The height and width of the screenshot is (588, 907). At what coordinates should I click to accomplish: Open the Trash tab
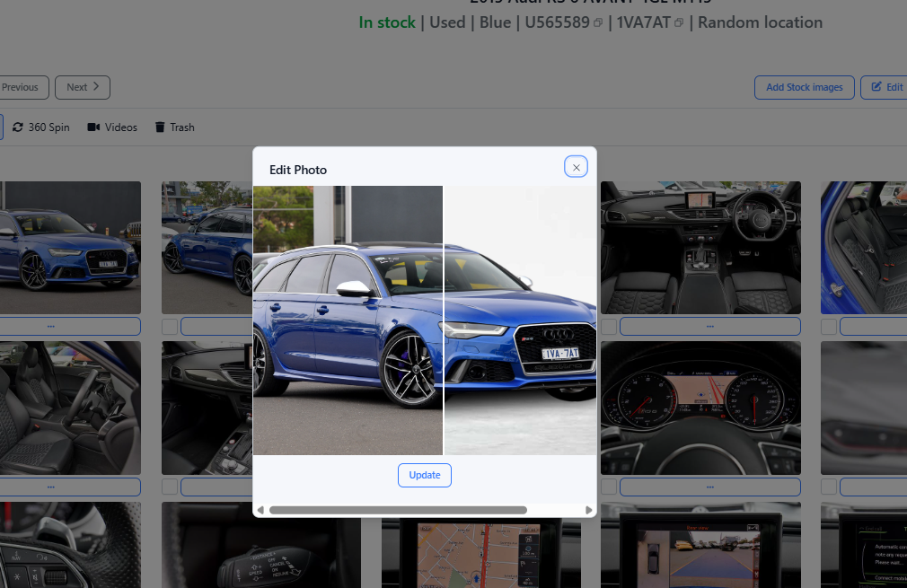click(x=175, y=127)
